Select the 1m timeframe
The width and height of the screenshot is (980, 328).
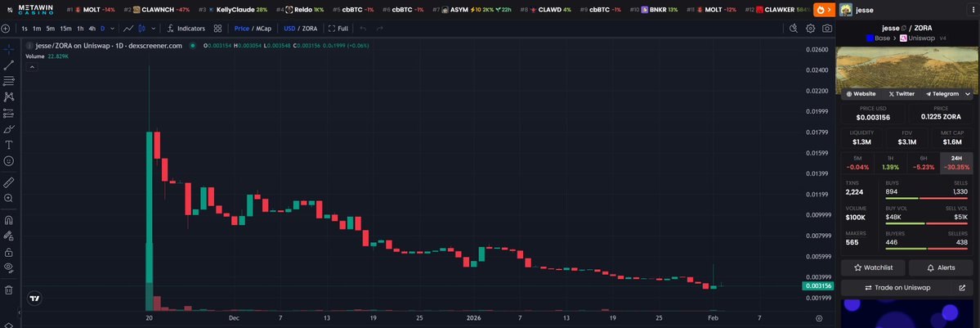[x=37, y=29]
